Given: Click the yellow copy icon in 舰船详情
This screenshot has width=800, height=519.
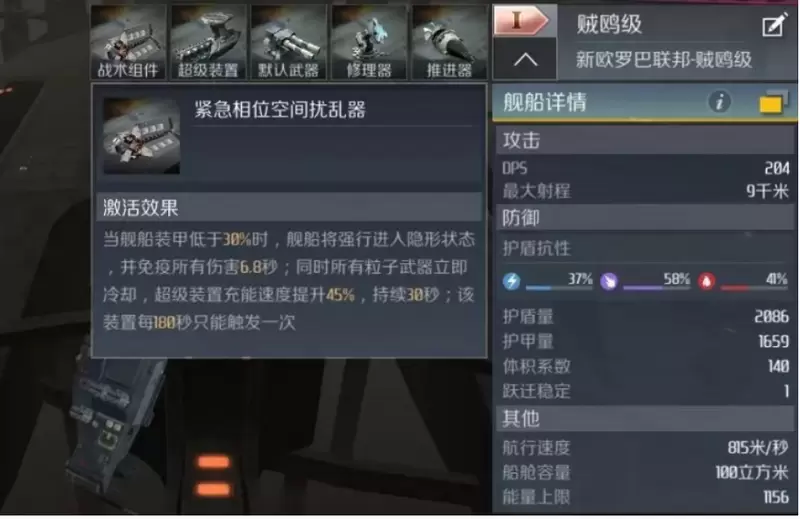Looking at the screenshot, I should pyautogui.click(x=772, y=102).
